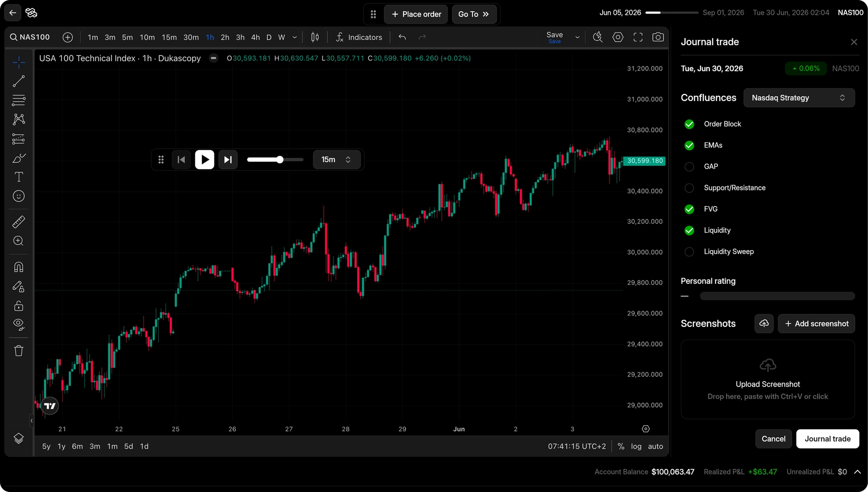Open the 15m replay interval dropdown
The height and width of the screenshot is (492, 868).
point(336,160)
